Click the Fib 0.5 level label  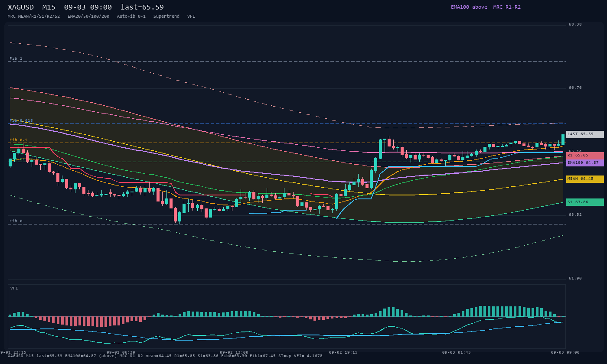point(19,140)
